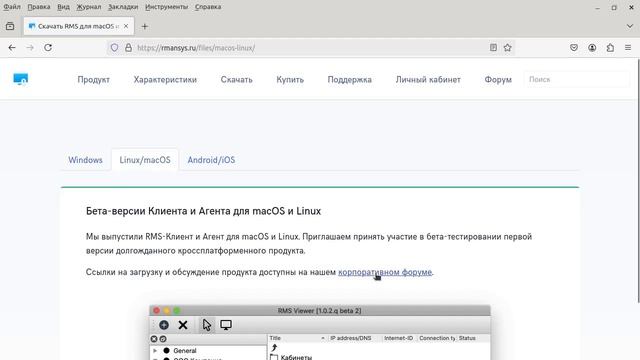Close the Скачать RMS для macOS tab
Screen dimensions: 640x360
coord(126,26)
